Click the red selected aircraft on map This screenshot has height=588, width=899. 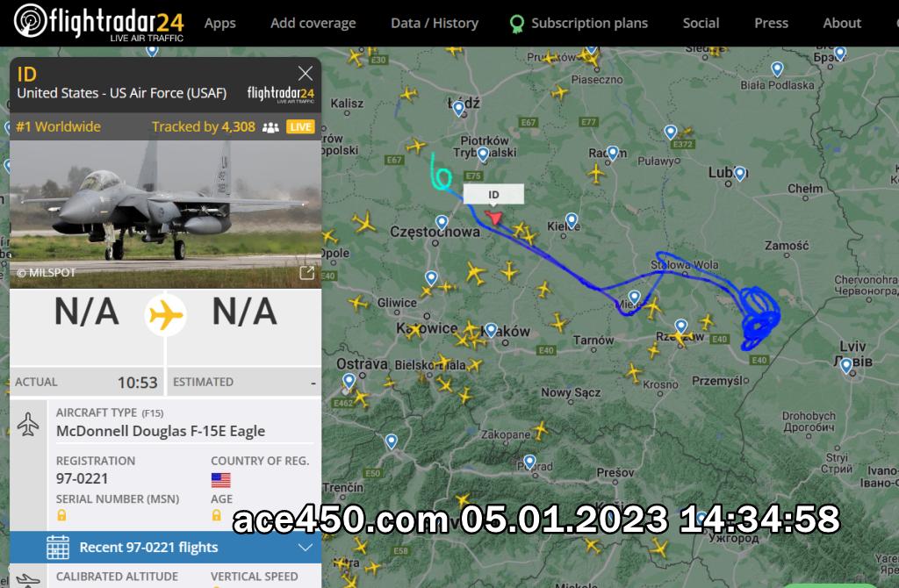(x=493, y=217)
